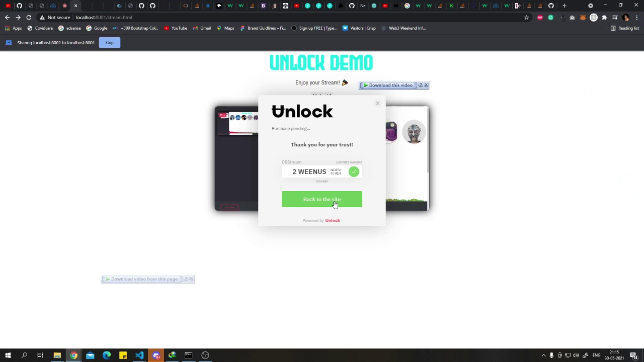Dismiss the Download this video bar
This screenshot has height=362, width=644.
426,85
